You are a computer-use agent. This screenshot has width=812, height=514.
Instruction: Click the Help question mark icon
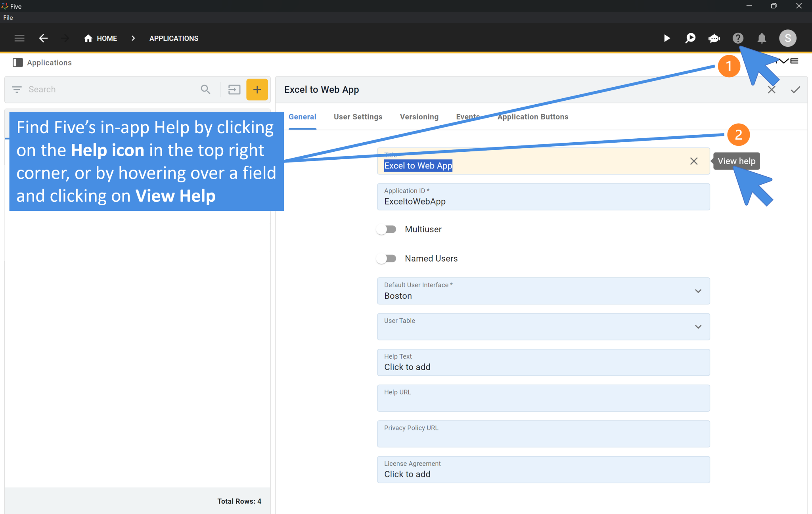(737, 38)
